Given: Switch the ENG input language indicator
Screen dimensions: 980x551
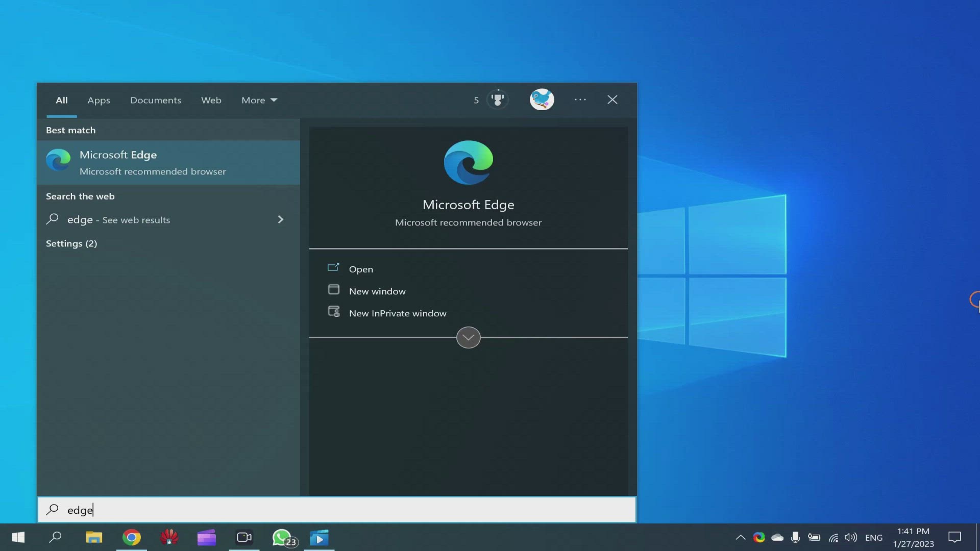Looking at the screenshot, I should click(874, 538).
